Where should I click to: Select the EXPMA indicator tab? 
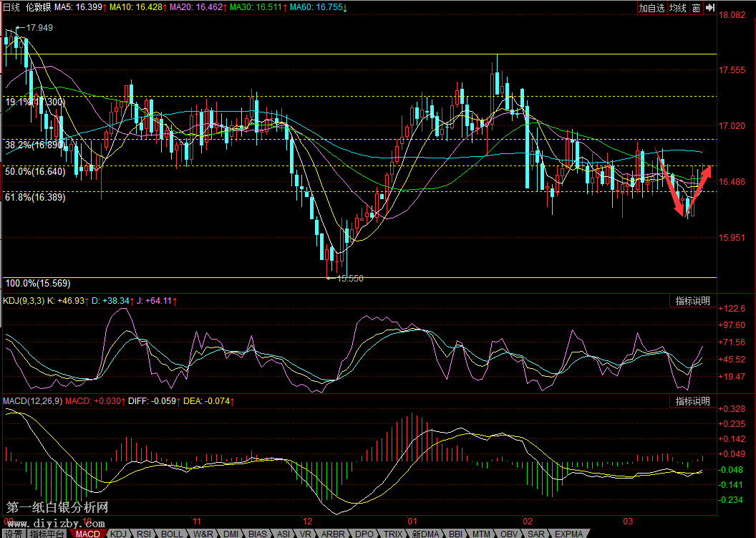[569, 534]
